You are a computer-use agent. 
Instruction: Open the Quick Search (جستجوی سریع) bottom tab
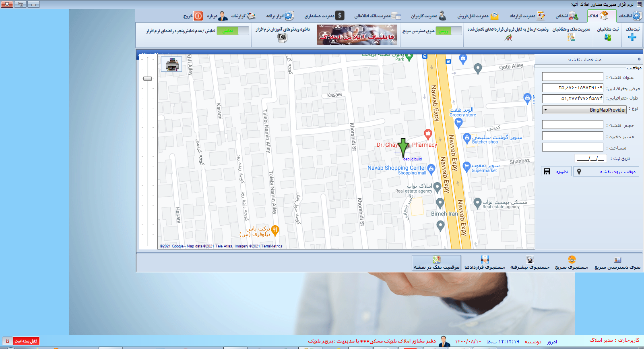click(x=572, y=263)
